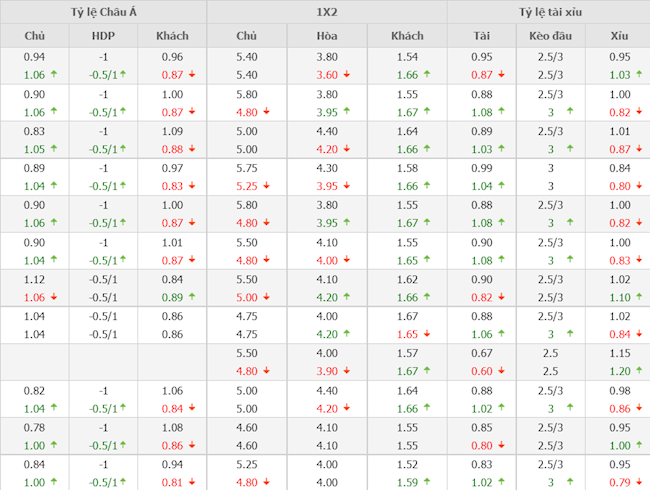Screen dimensions: 650x491
Task: Open the Tỷ lệ tài xỉu header
Action: pos(548,12)
